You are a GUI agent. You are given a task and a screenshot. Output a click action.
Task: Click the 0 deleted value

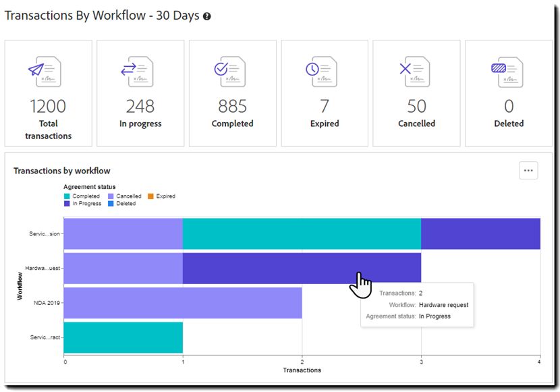pos(509,106)
